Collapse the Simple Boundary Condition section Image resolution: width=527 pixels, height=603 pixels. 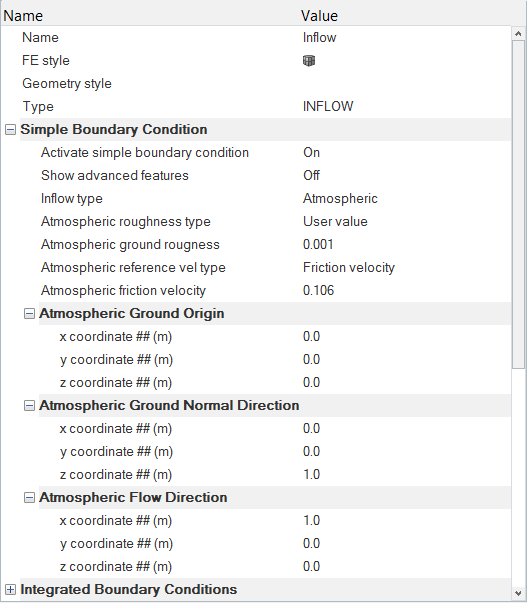(x=10, y=130)
